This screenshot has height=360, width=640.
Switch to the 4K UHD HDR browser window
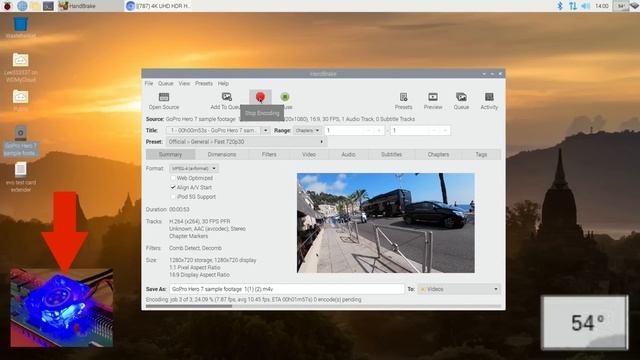coord(158,6)
